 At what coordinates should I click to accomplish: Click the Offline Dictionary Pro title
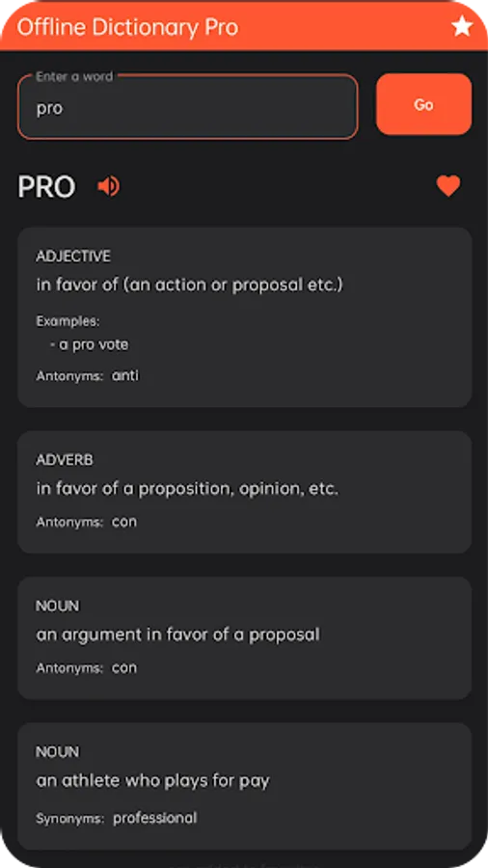click(x=128, y=27)
